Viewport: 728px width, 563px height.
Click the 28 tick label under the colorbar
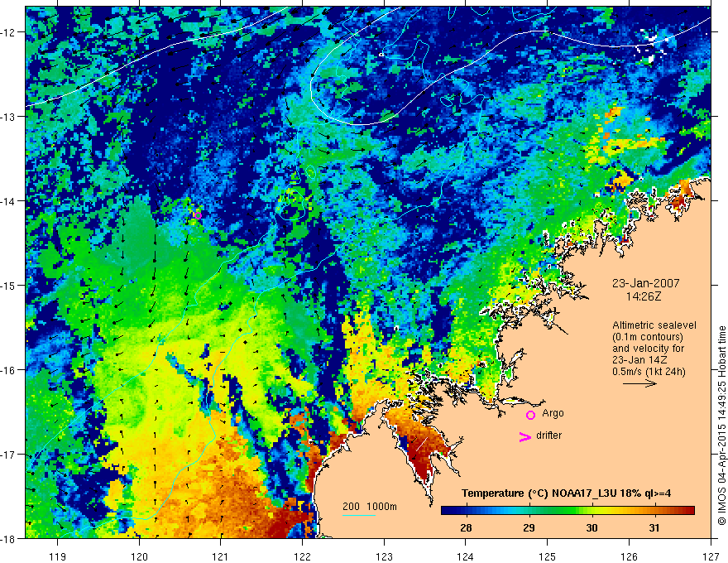coord(466,528)
